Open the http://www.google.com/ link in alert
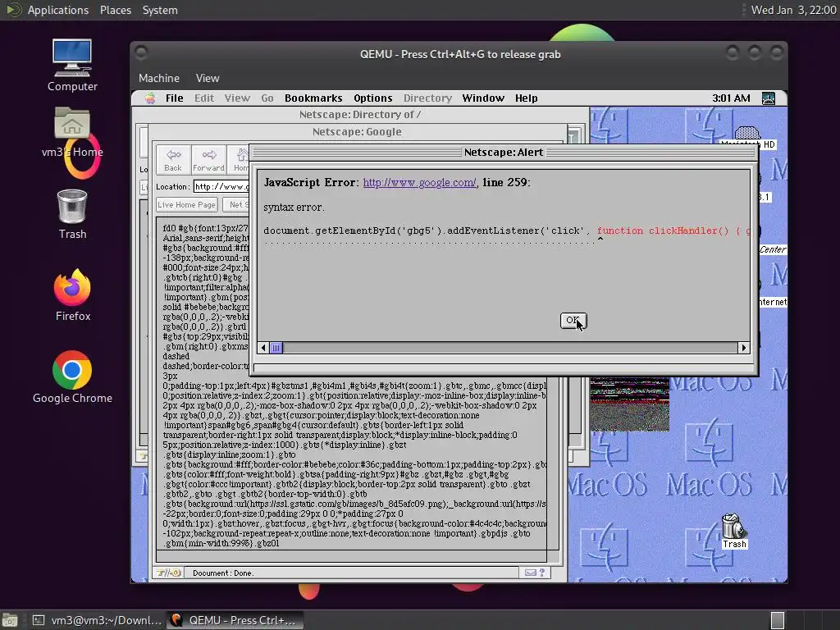The height and width of the screenshot is (630, 840). pyautogui.click(x=419, y=182)
